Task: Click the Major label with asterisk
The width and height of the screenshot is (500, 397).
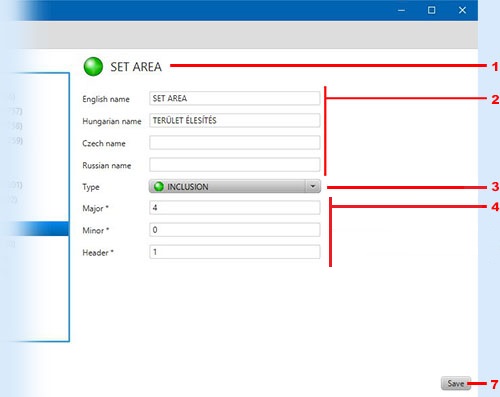Action: (95, 209)
